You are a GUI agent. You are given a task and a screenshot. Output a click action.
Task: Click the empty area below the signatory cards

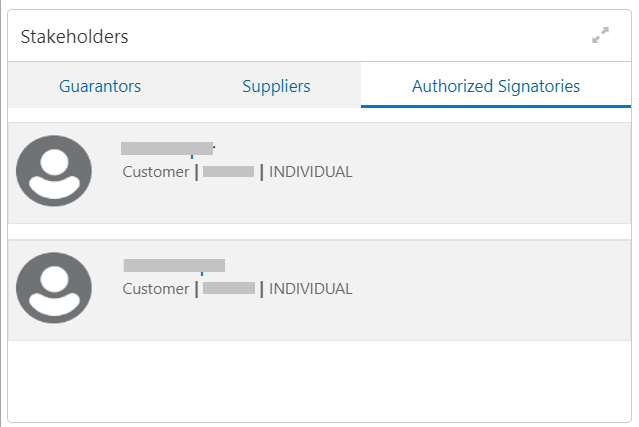coord(320,381)
